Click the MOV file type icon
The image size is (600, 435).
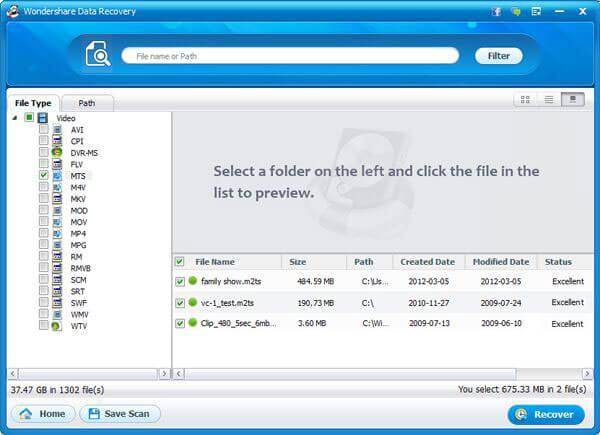(57, 222)
